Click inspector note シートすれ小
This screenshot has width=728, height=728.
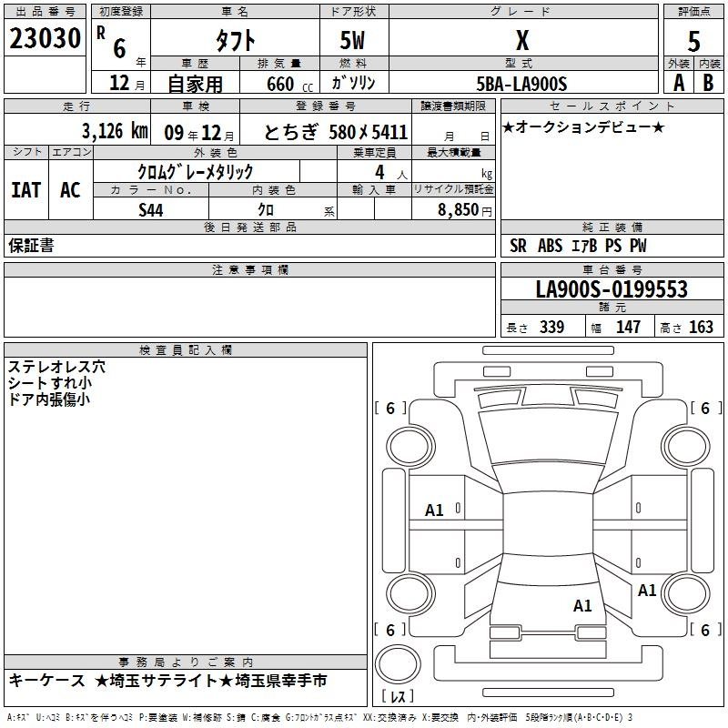(x=50, y=383)
